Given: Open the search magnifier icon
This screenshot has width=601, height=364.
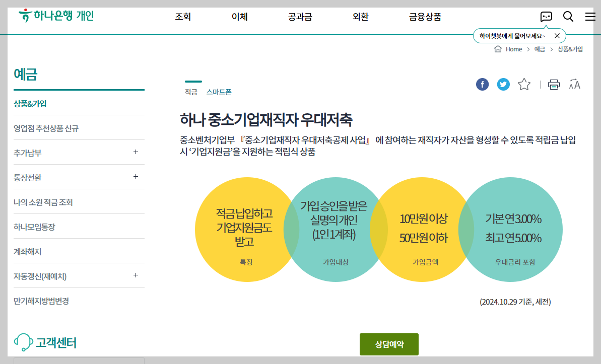Looking at the screenshot, I should pyautogui.click(x=568, y=17).
